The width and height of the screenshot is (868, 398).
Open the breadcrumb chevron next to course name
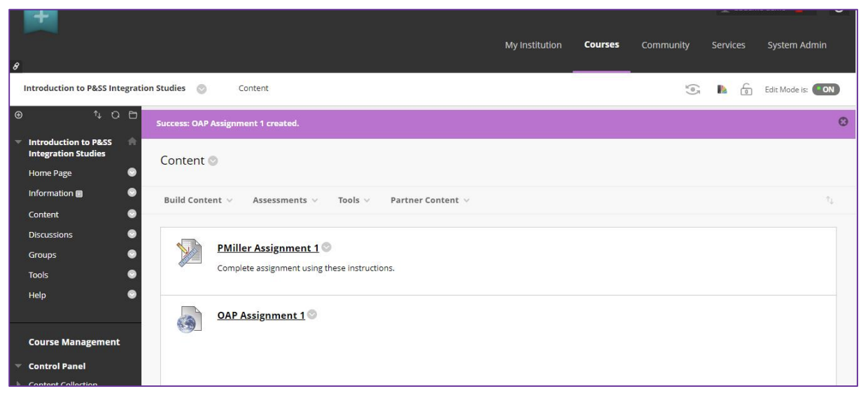[202, 89]
